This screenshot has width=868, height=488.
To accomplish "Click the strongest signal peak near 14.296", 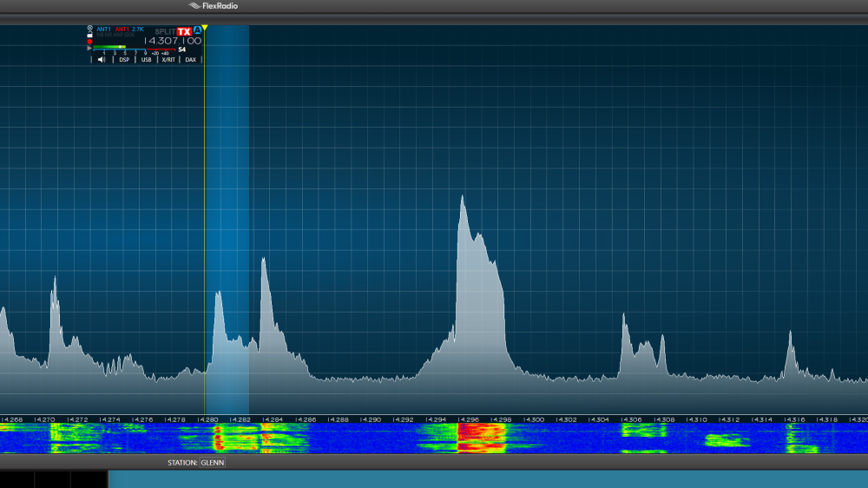I will pos(463,198).
